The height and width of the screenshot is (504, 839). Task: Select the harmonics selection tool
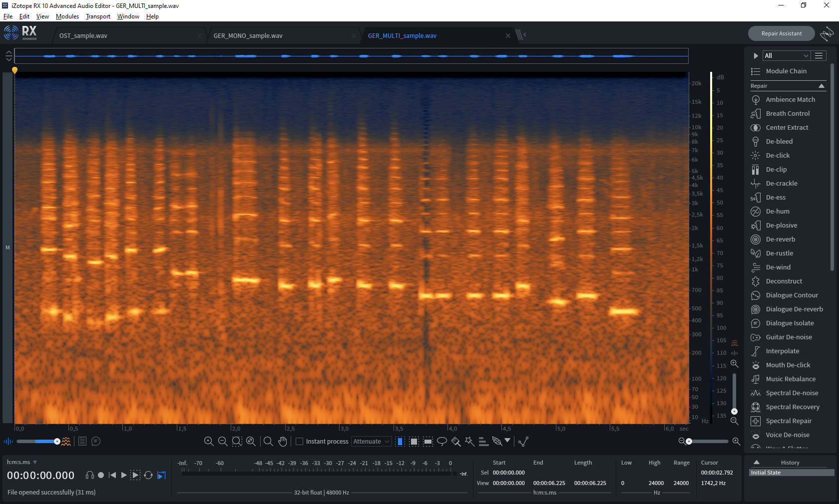(483, 442)
